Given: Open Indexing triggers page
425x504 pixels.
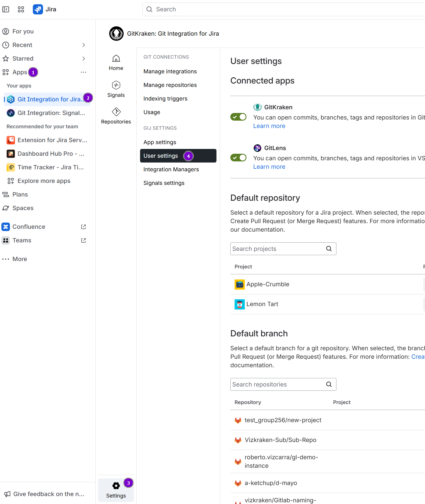Looking at the screenshot, I should [x=166, y=99].
